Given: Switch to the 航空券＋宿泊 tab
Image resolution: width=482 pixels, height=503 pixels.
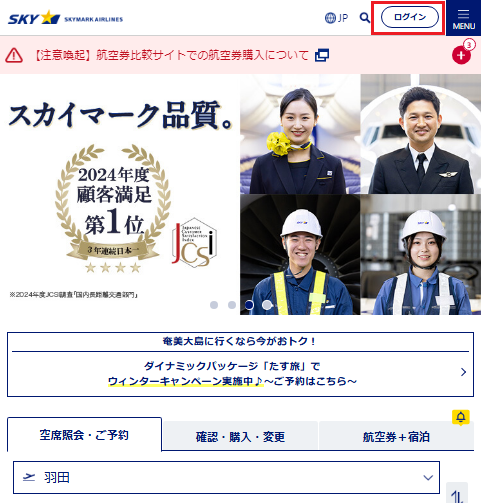Looking at the screenshot, I should (x=396, y=436).
